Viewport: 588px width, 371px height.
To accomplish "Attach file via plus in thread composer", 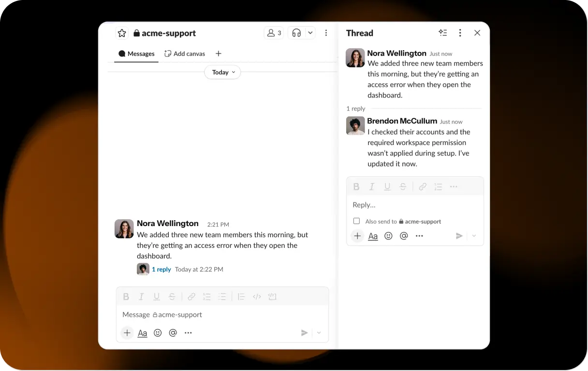I will point(357,236).
